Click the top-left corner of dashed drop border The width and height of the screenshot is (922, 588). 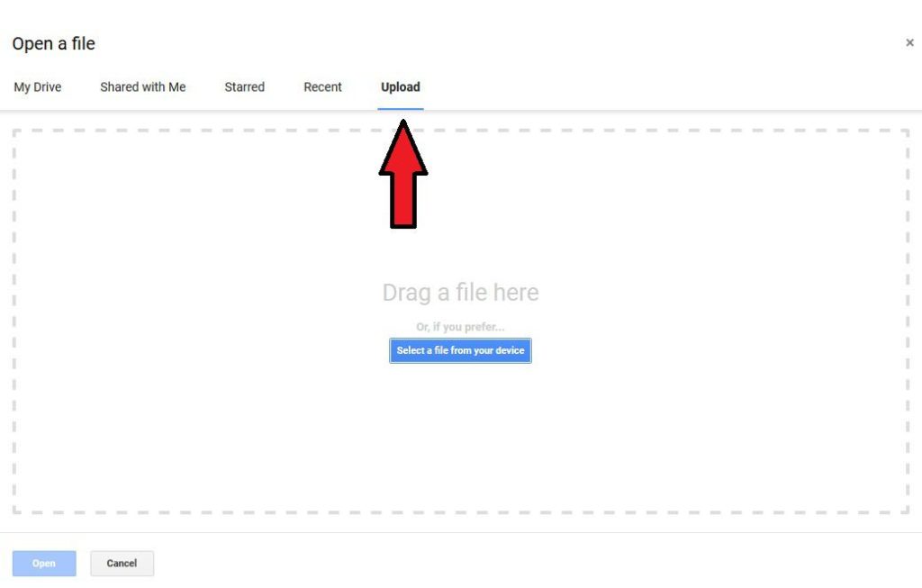click(x=14, y=131)
